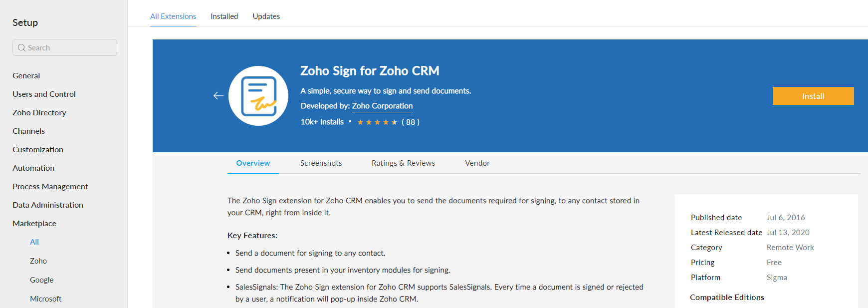
Task: Open the Zoho Corporation developer link
Action: tap(382, 106)
